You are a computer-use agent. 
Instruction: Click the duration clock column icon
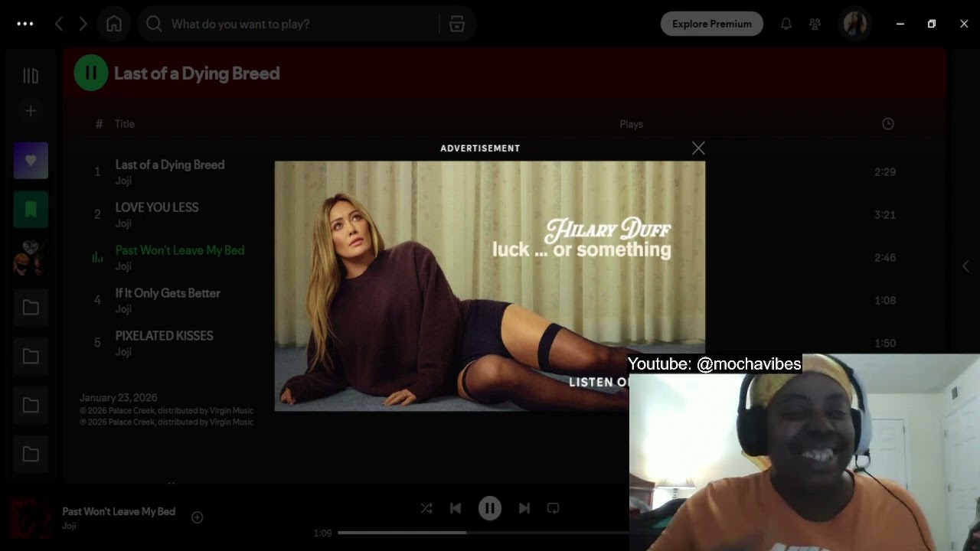(x=888, y=124)
